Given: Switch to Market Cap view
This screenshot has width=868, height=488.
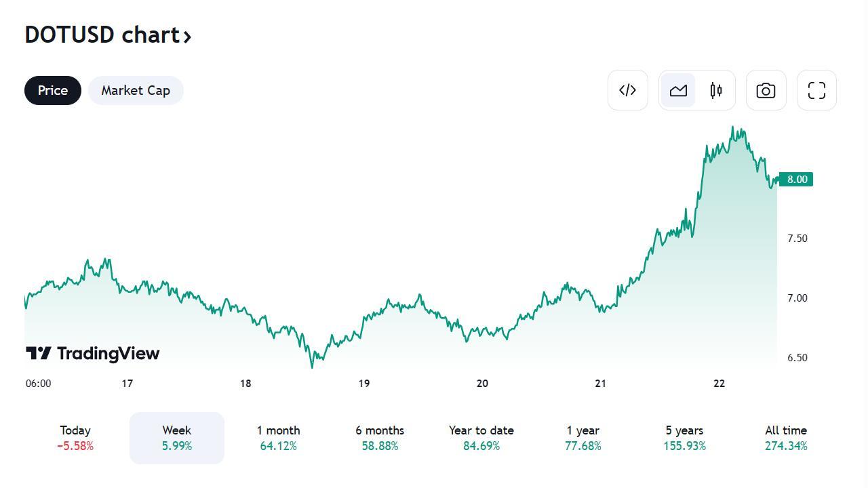Looking at the screenshot, I should [136, 90].
